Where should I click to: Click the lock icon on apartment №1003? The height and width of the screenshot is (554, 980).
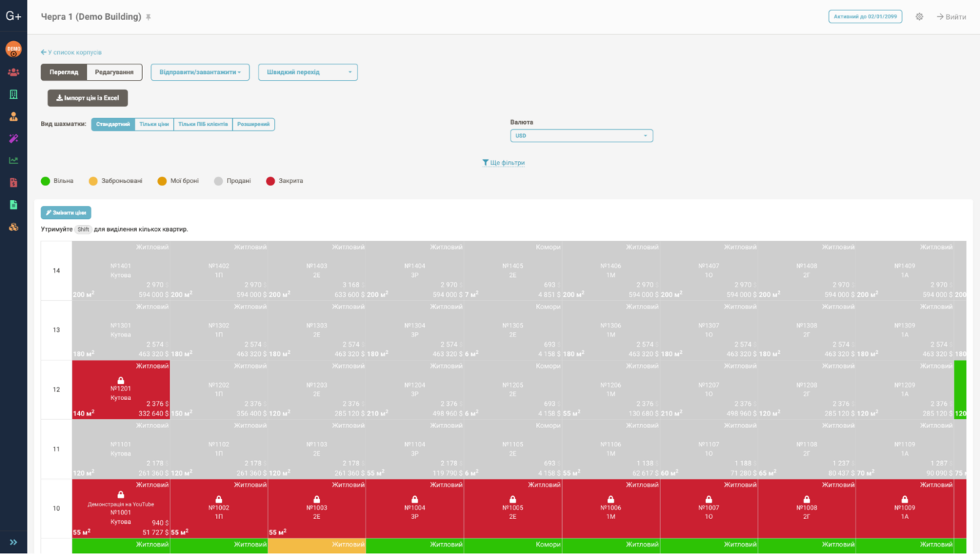(317, 499)
